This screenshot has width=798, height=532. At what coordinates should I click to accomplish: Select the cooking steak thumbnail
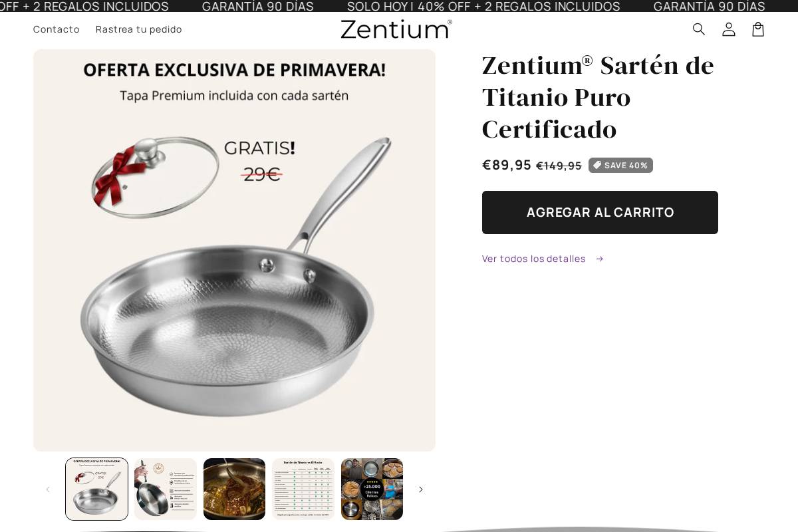click(x=234, y=489)
